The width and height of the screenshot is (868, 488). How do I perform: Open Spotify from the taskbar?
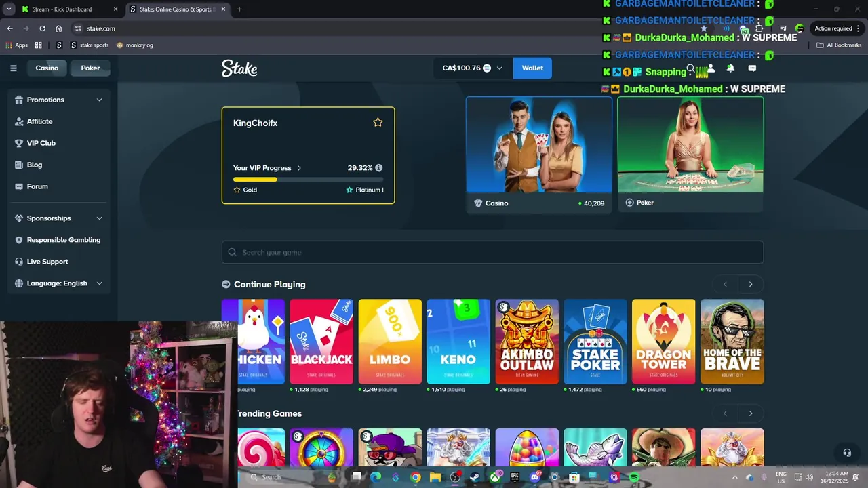click(x=634, y=477)
